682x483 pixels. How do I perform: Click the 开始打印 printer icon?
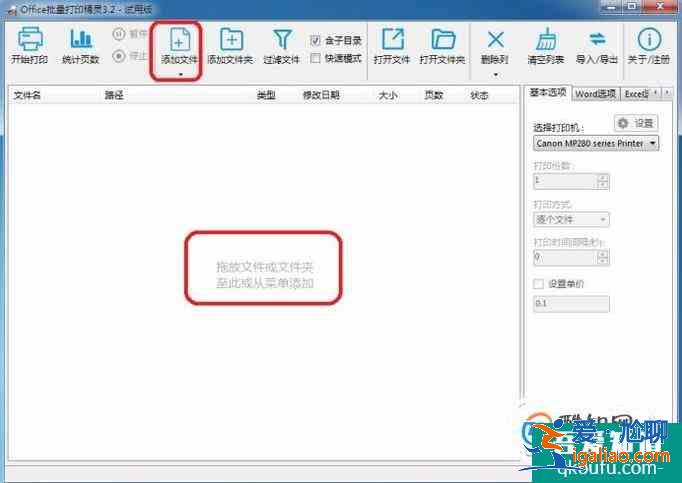pyautogui.click(x=30, y=39)
